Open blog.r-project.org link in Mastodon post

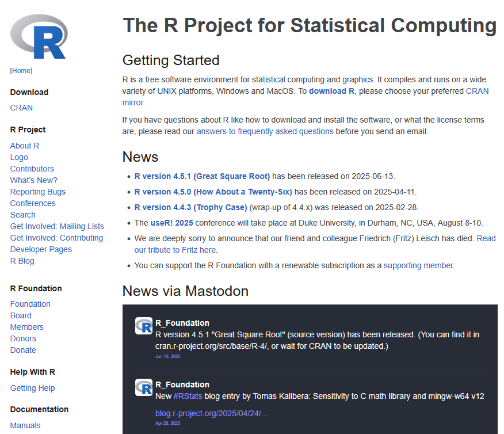pyautogui.click(x=211, y=413)
